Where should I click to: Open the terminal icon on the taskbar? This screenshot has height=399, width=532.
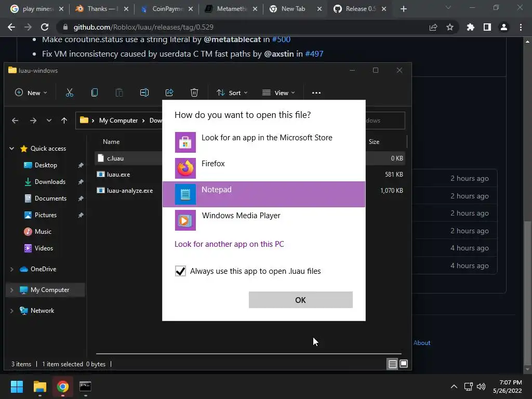click(85, 387)
